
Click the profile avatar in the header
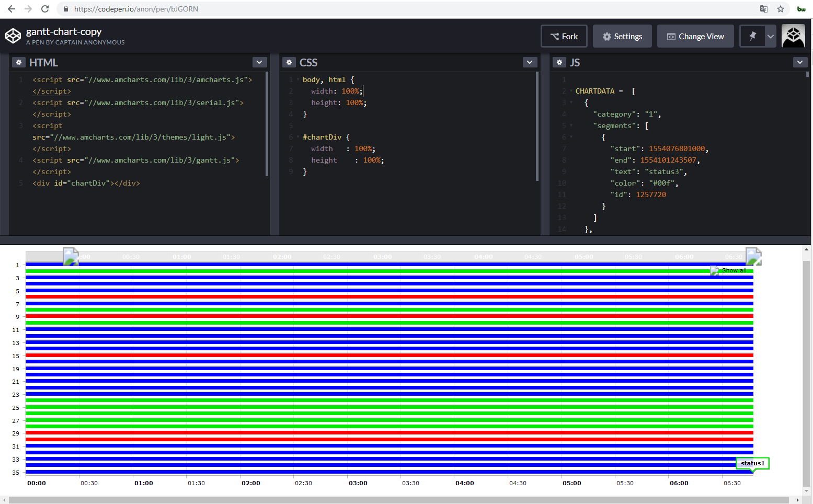click(x=793, y=36)
